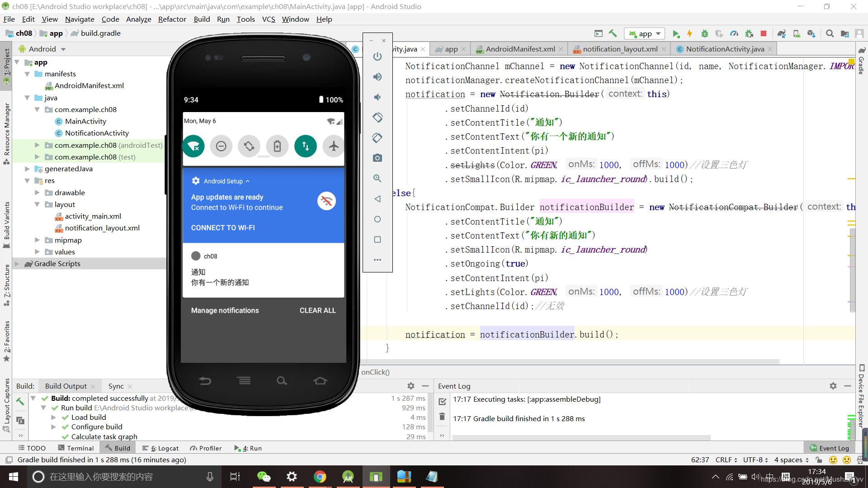Tap CONNECT TO WI-FI in the notification
The height and width of the screenshot is (488, 868).
point(222,227)
